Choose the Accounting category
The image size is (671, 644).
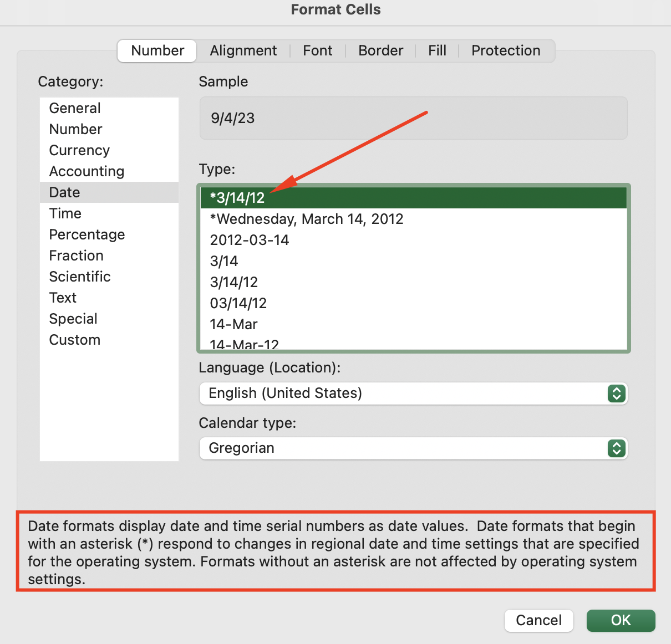109,171
